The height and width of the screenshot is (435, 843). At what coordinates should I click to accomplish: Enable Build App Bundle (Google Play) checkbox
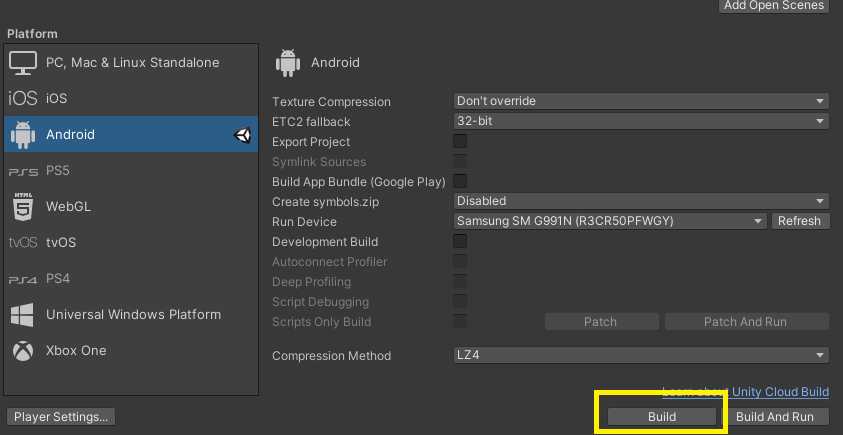coord(460,181)
